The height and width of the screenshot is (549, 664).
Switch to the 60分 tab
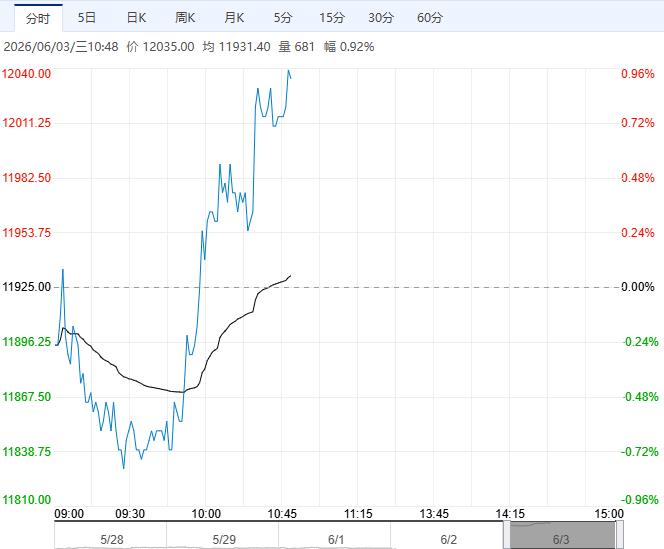[x=430, y=18]
